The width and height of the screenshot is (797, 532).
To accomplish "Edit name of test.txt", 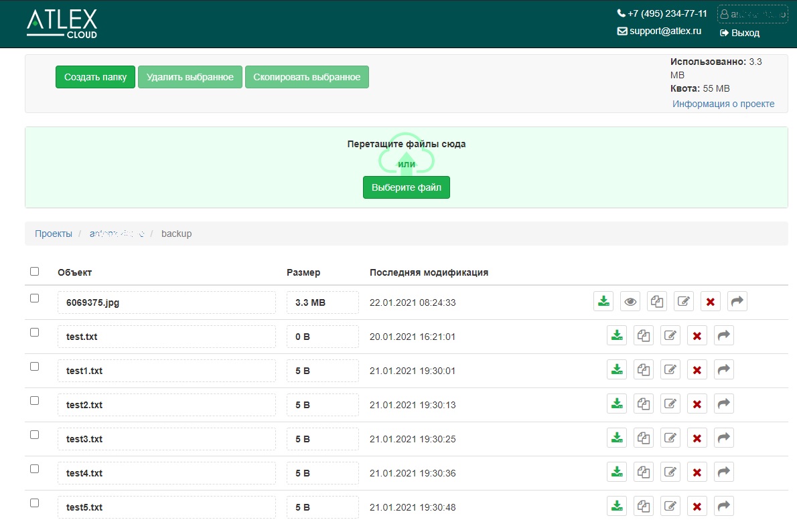I will click(x=670, y=335).
